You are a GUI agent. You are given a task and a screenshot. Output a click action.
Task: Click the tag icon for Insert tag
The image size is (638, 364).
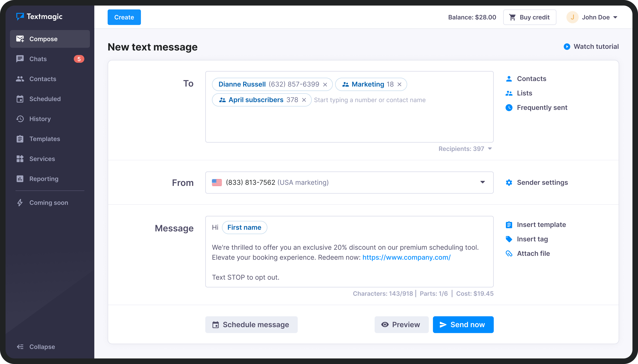pos(509,239)
